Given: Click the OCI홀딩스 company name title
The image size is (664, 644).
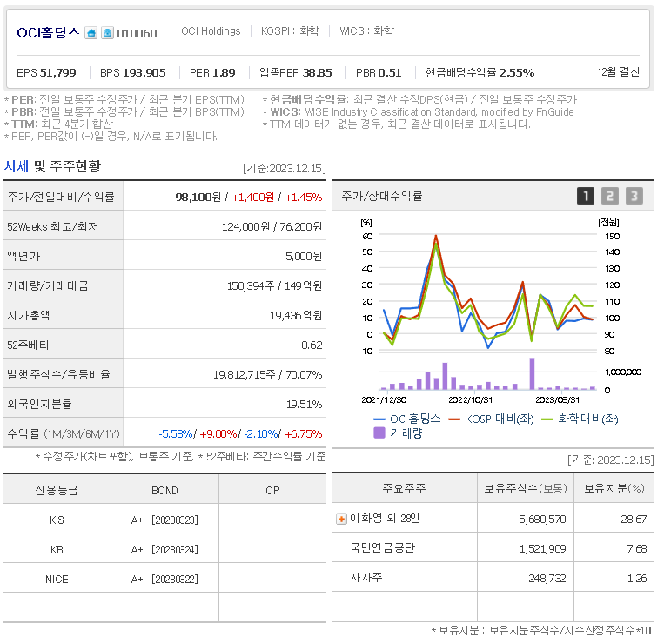Looking at the screenshot, I should click(48, 32).
